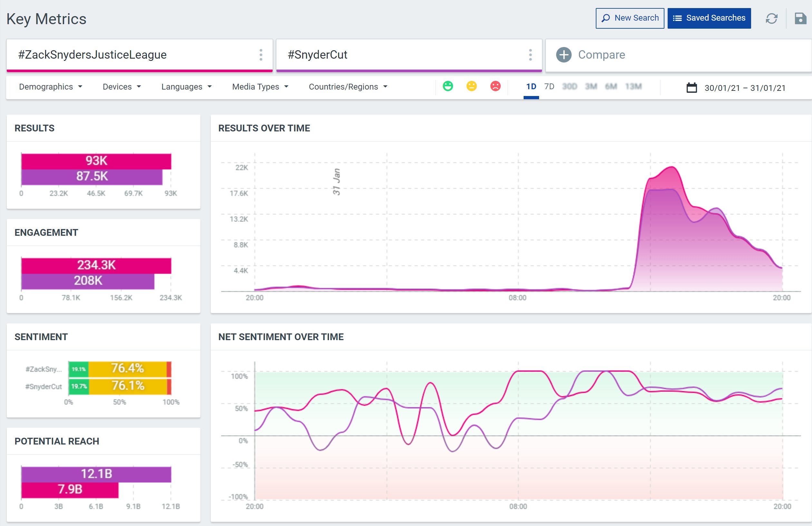Toggle the neutral yellow face filter

471,86
